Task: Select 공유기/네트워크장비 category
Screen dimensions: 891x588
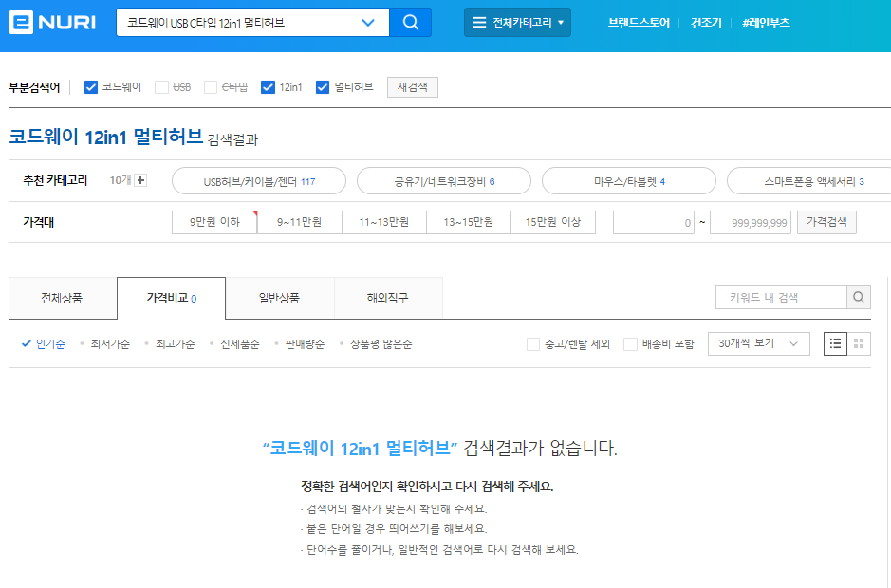Action: (x=444, y=182)
